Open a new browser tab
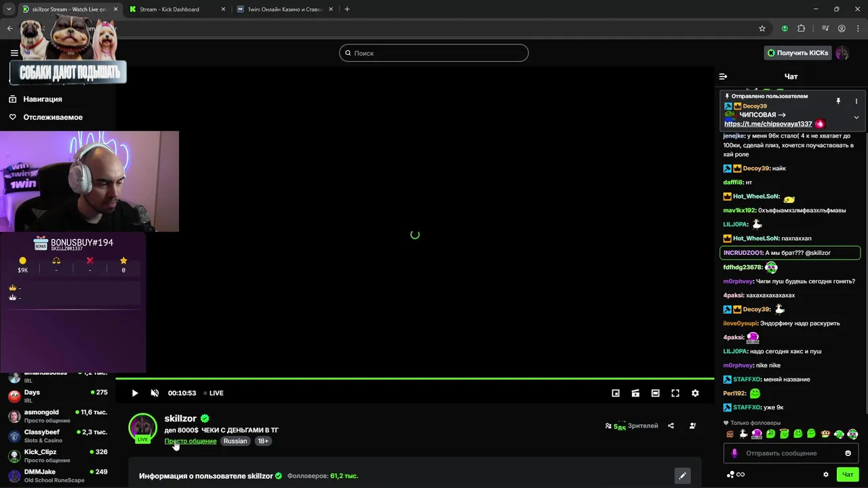The width and height of the screenshot is (868, 488). 347,9
